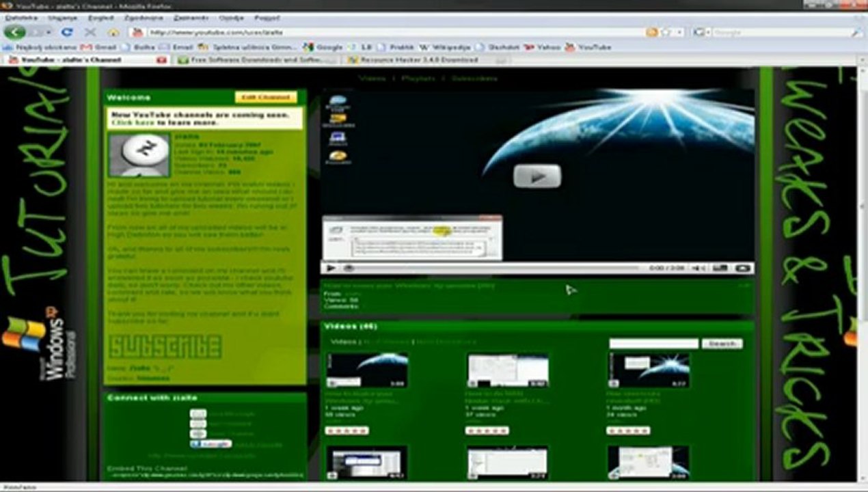Screen dimensions: 868x492
Task: Click the RSS feed icon in address bar
Action: [651, 32]
